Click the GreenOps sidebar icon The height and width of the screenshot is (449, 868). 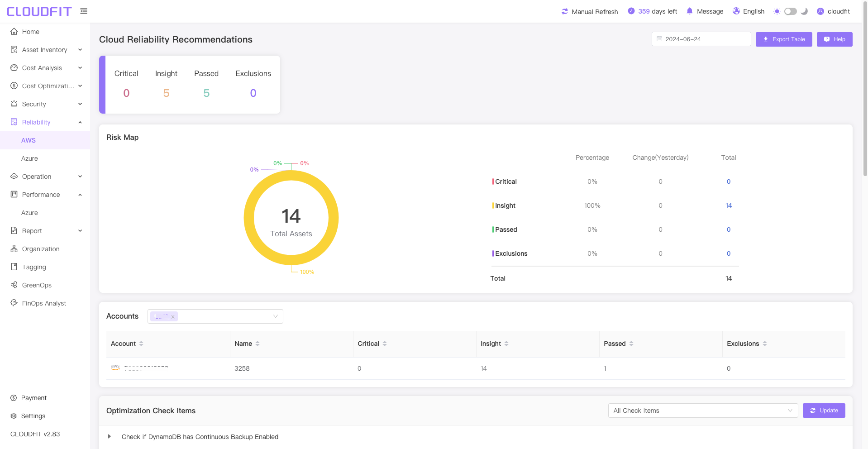tap(14, 285)
